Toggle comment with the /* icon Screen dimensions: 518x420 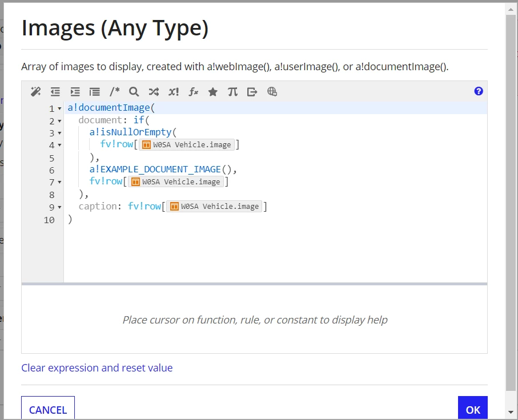114,91
